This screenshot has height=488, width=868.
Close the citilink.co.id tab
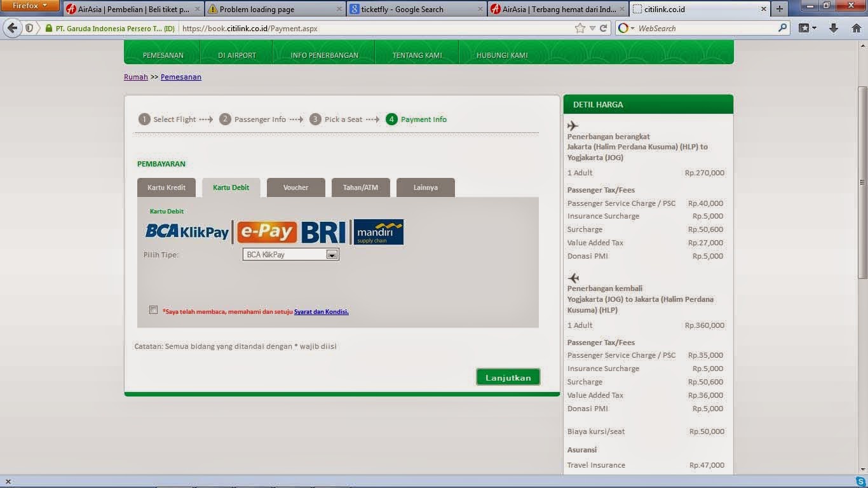click(x=764, y=10)
